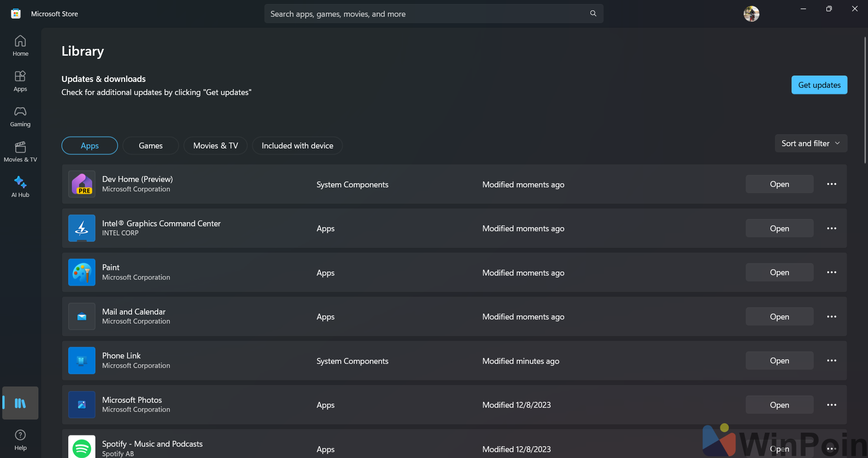Open more options for Dev Home (Preview)

(831, 184)
